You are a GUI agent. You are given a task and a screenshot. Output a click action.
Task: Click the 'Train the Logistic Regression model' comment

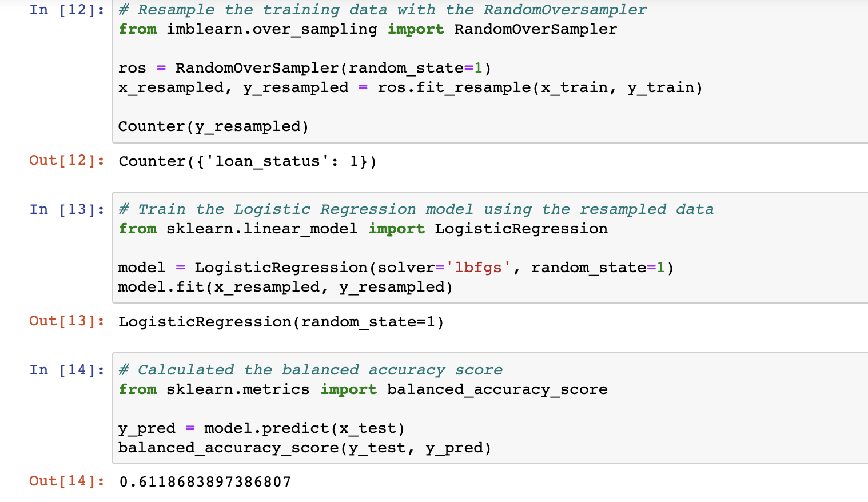(x=416, y=209)
